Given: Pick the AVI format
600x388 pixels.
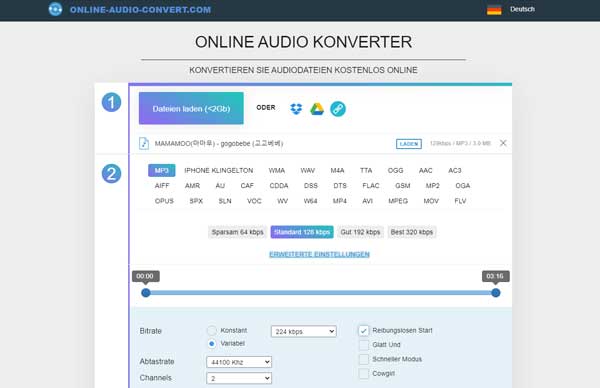Looking at the screenshot, I should 367,201.
